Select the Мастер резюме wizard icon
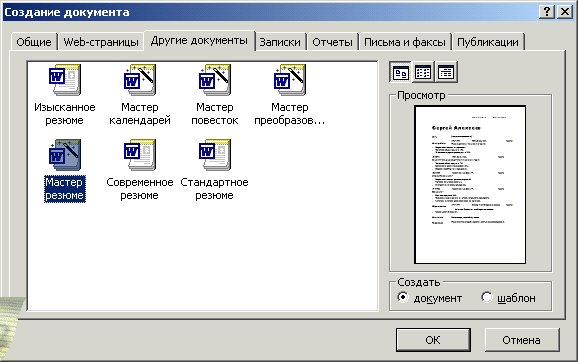This screenshot has width=578, height=362. pos(65,155)
